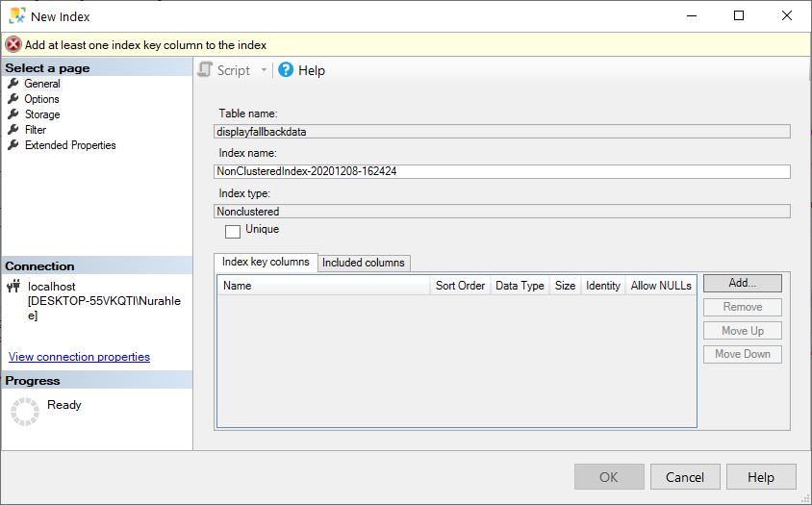
Task: Click the Sort Order column header
Action: (x=460, y=286)
